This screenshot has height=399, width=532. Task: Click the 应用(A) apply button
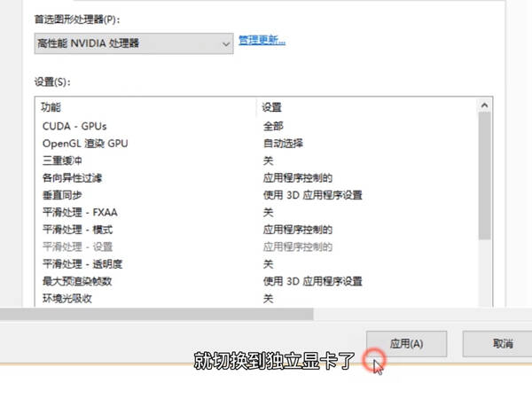[406, 344]
